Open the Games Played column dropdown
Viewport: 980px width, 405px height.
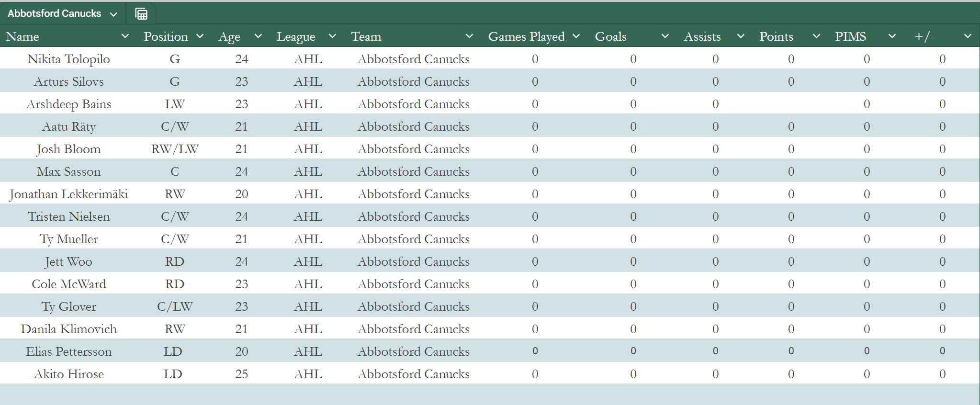[x=576, y=36]
